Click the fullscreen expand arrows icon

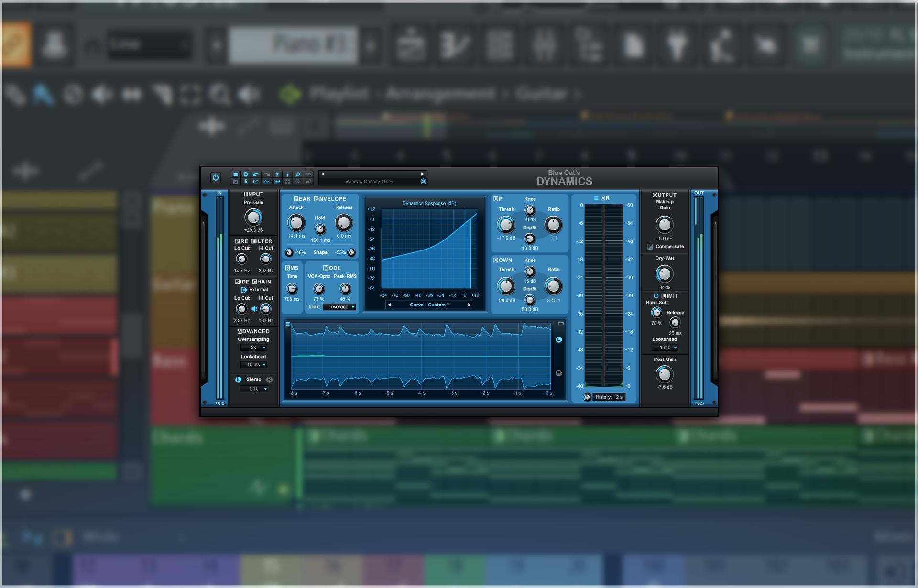click(x=287, y=182)
